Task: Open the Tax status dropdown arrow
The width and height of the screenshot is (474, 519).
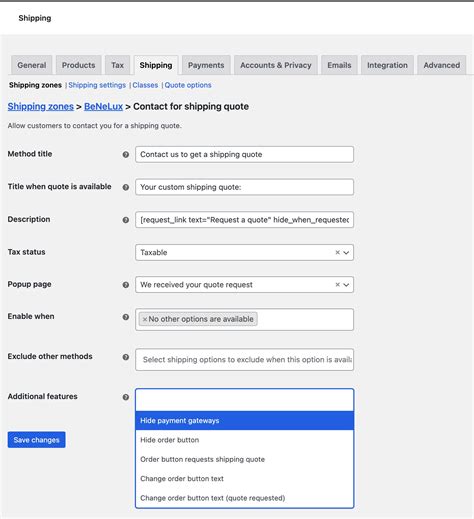Action: pos(346,253)
